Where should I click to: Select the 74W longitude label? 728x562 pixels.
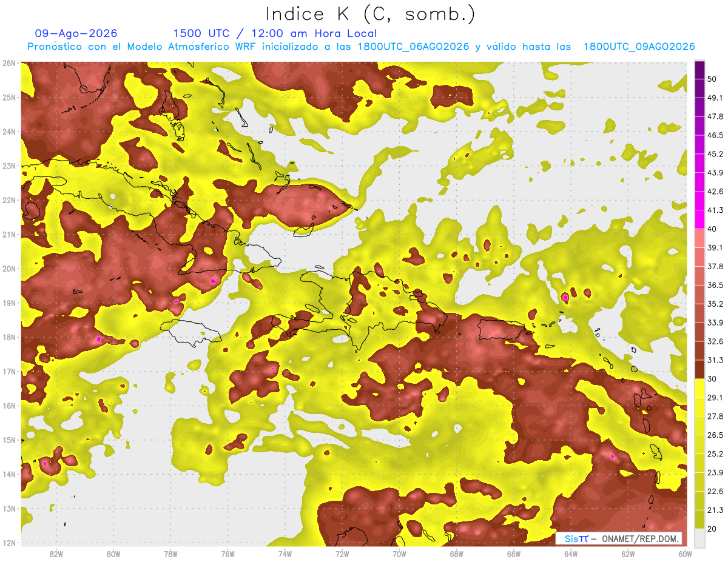point(285,554)
